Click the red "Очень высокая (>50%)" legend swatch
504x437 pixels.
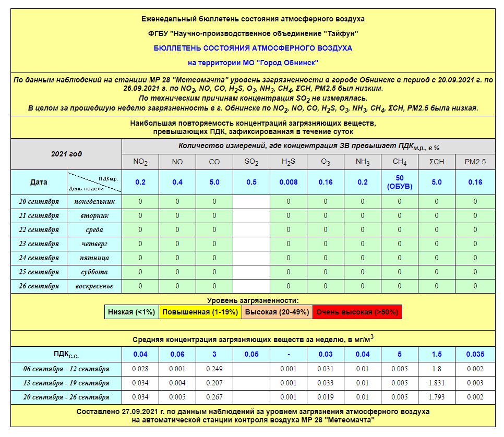(x=357, y=312)
